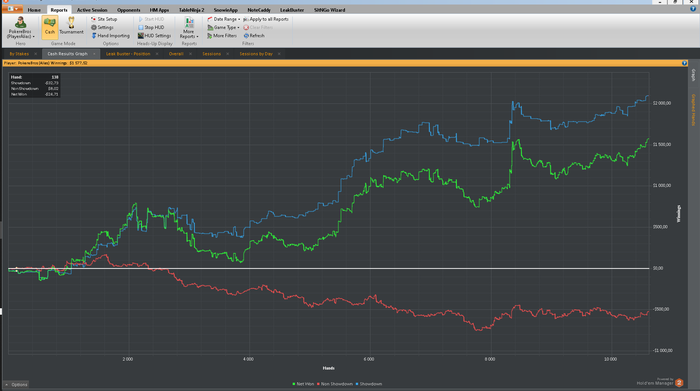Close the Sessions report tab
This screenshot has height=391, width=700.
click(x=228, y=54)
